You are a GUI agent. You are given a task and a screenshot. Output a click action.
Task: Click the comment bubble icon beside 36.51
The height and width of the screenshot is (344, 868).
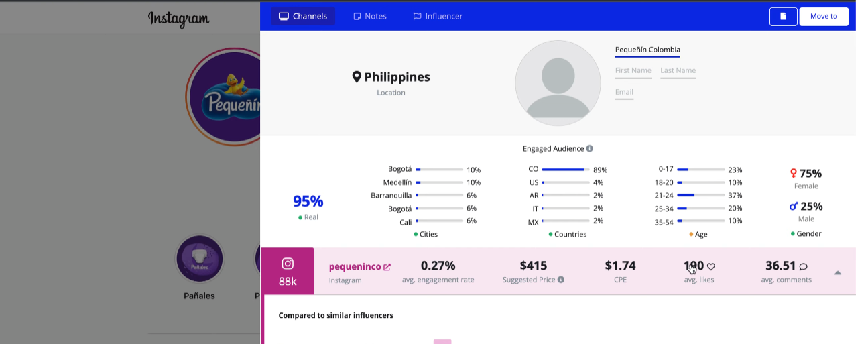point(804,266)
